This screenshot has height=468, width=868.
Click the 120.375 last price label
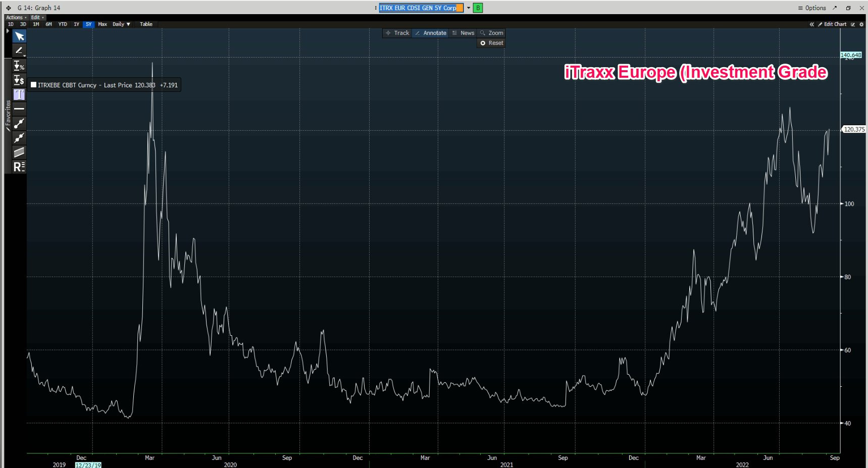click(x=854, y=129)
